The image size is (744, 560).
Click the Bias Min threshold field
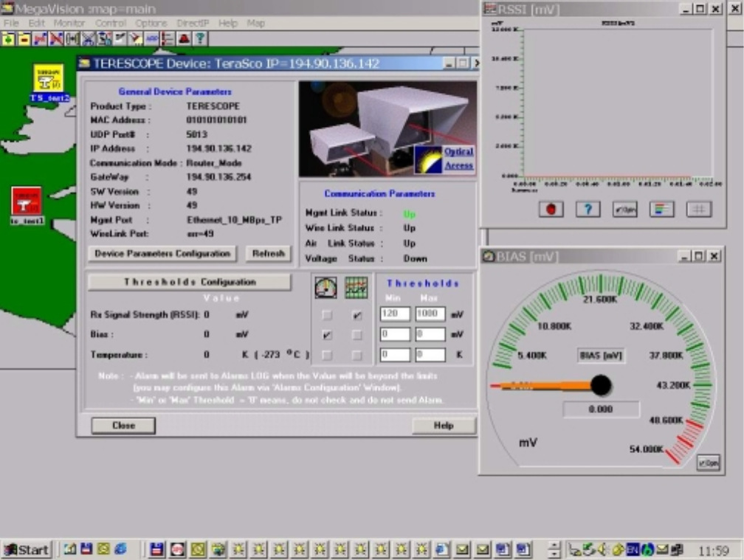click(x=395, y=334)
